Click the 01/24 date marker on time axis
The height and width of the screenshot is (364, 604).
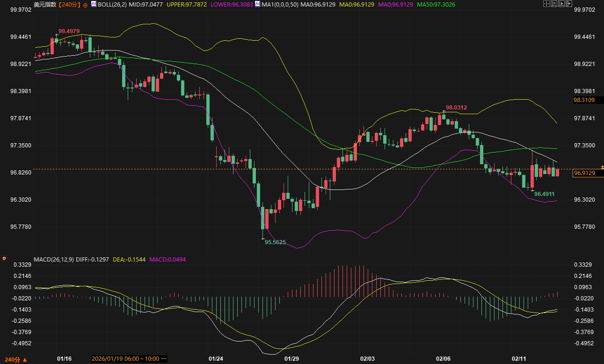click(215, 359)
